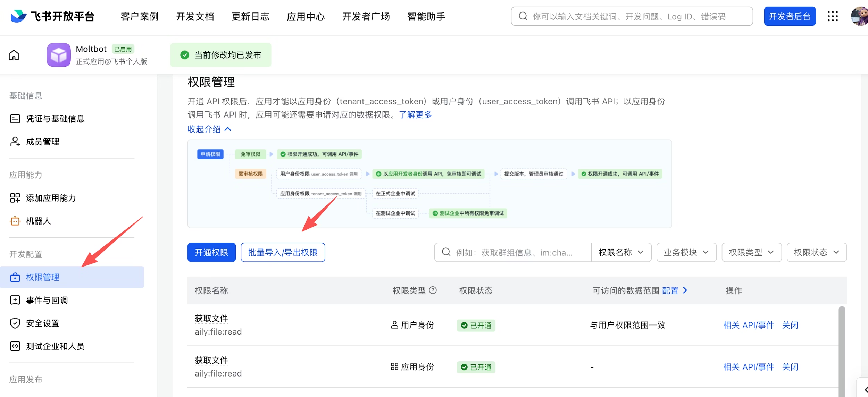Switch to the 开发文档 menu item
The image size is (868, 397).
click(195, 16)
